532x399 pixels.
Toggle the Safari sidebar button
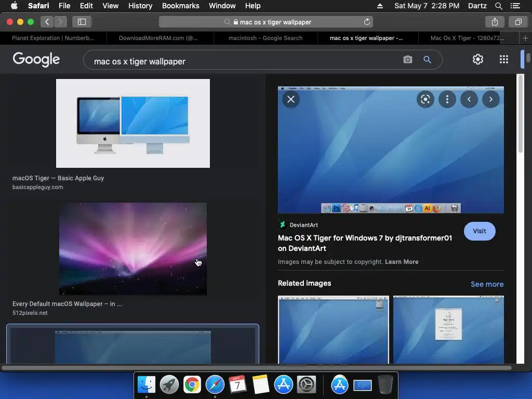pyautogui.click(x=82, y=22)
